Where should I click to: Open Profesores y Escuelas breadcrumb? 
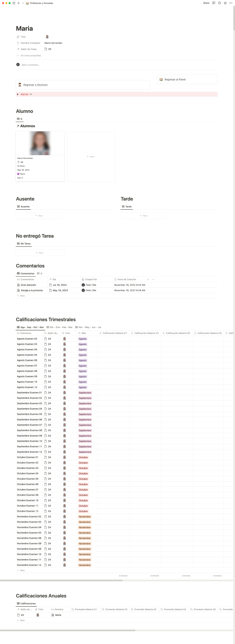click(x=40, y=3)
